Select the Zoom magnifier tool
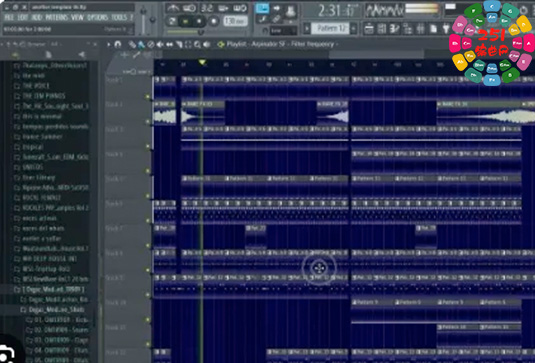Image resolution: width=535 pixels, height=363 pixels. 197,44
